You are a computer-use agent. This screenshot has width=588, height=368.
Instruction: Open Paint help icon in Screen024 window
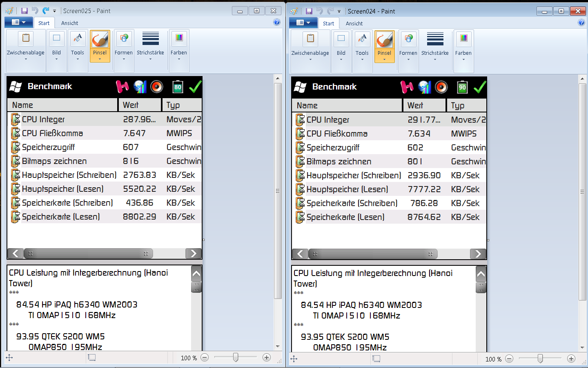coord(581,22)
